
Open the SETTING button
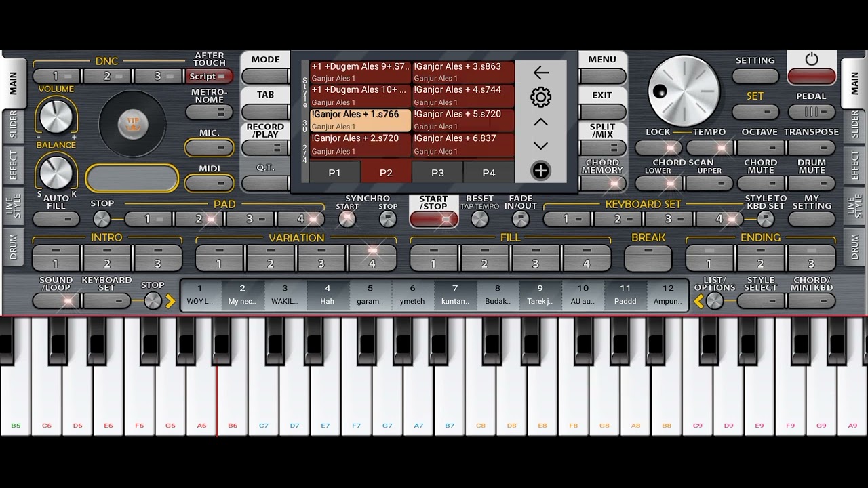(x=755, y=77)
